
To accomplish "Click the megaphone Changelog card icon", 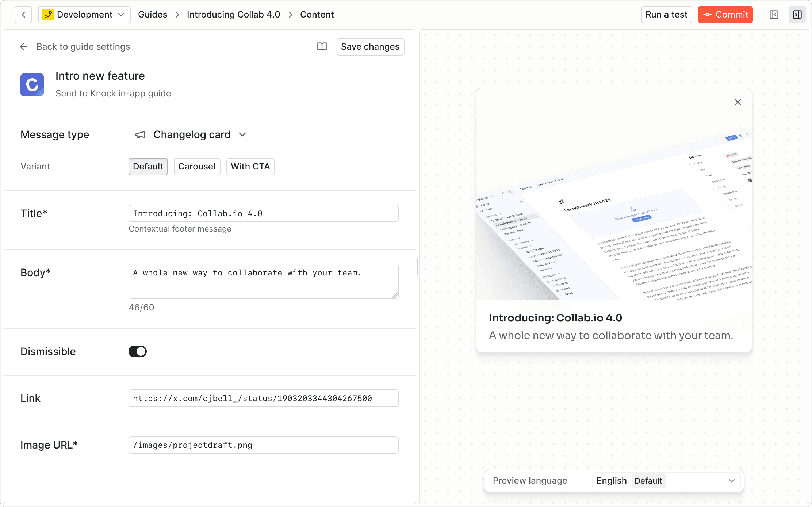I will click(x=140, y=135).
